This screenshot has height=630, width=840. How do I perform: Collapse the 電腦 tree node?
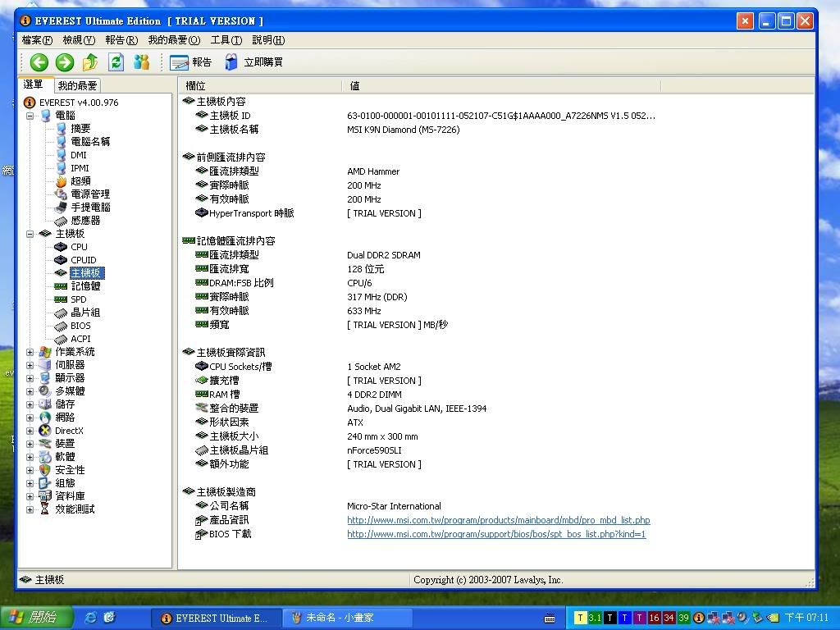click(x=30, y=116)
